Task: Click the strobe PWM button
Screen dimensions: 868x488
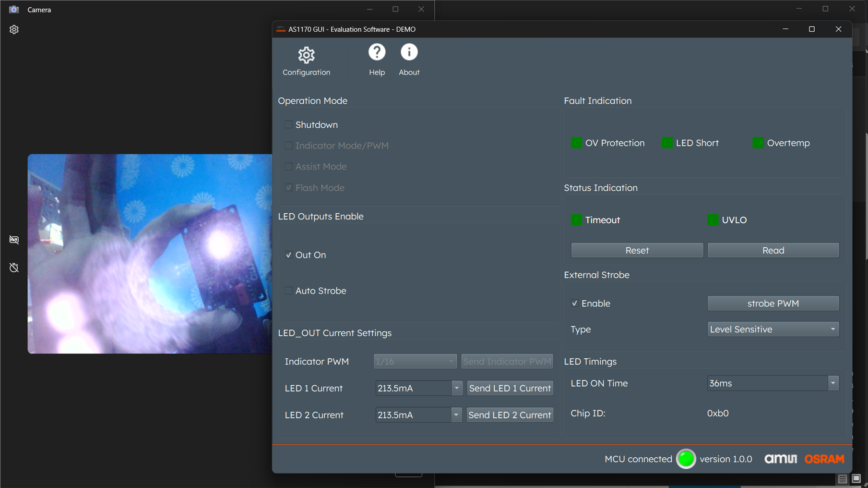Action: click(x=773, y=304)
